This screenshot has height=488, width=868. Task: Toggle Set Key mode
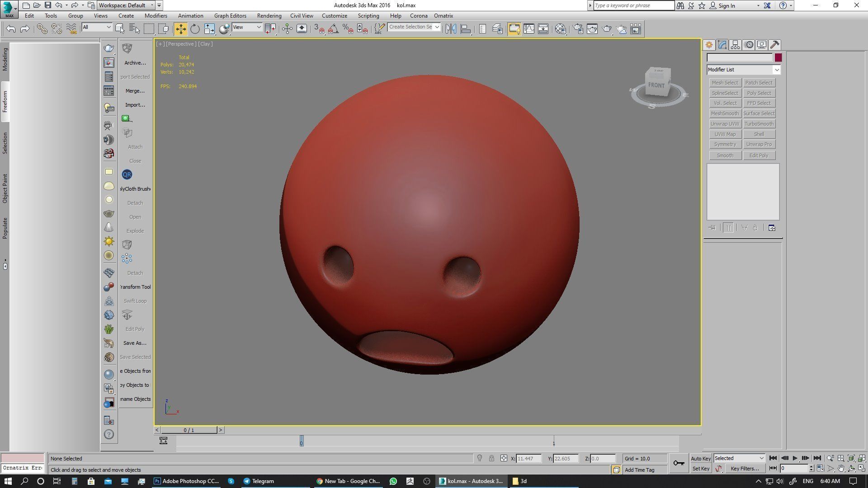tap(701, 469)
